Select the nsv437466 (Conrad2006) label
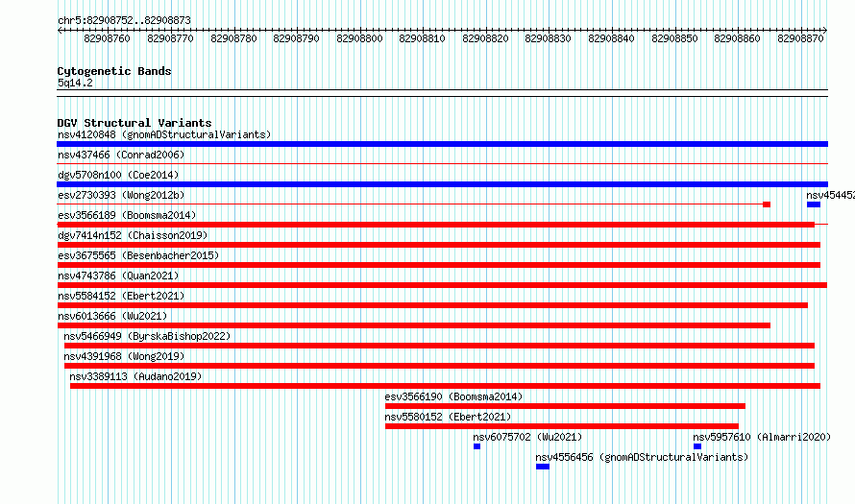855x504 pixels. pyautogui.click(x=121, y=155)
